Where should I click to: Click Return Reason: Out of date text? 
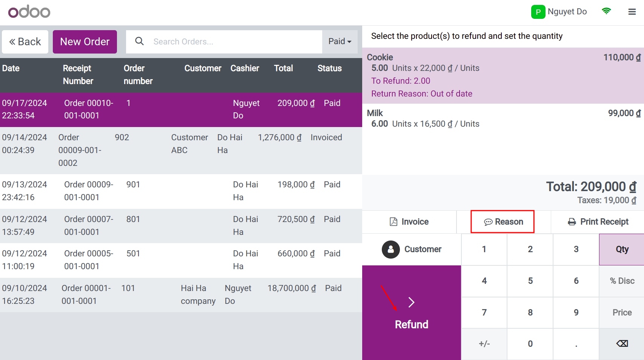(422, 94)
